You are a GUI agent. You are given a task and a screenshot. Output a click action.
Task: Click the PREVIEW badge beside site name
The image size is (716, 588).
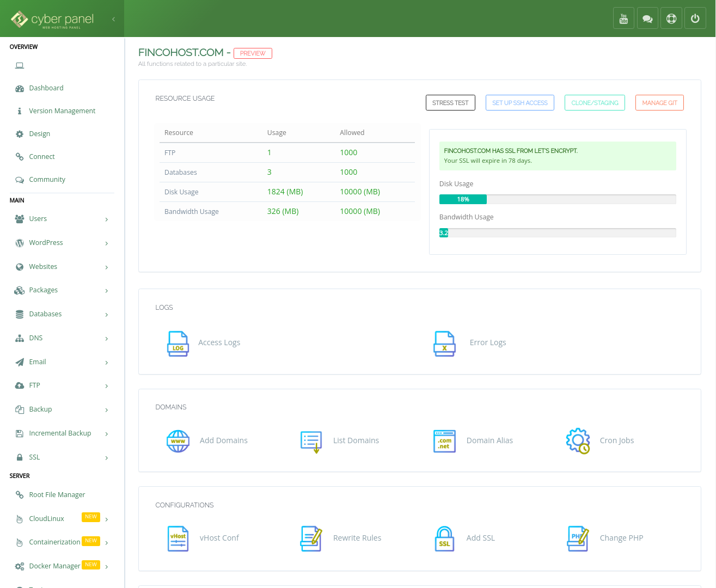pyautogui.click(x=253, y=53)
